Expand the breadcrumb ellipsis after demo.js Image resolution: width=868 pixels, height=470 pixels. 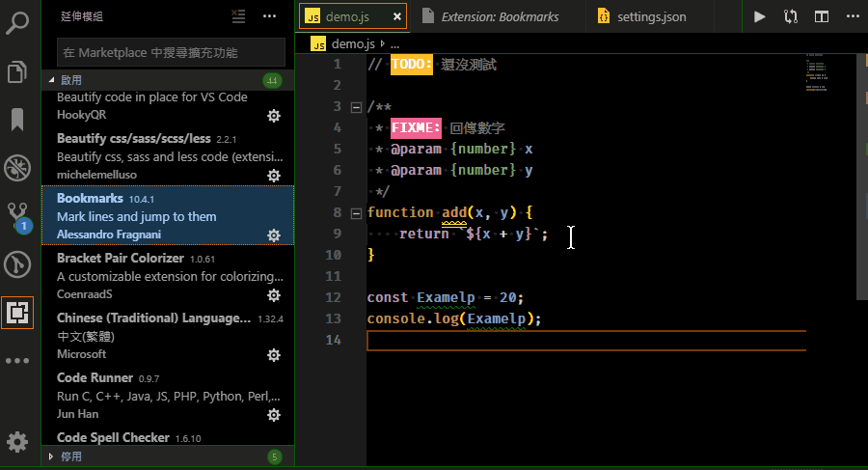pos(394,44)
